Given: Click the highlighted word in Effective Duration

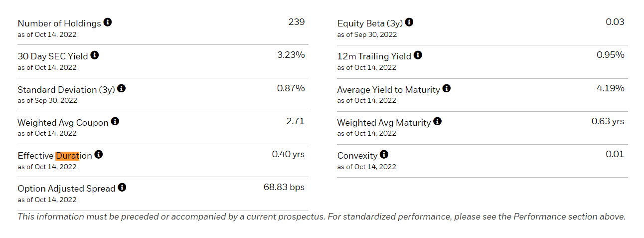Looking at the screenshot, I should click(x=68, y=156).
